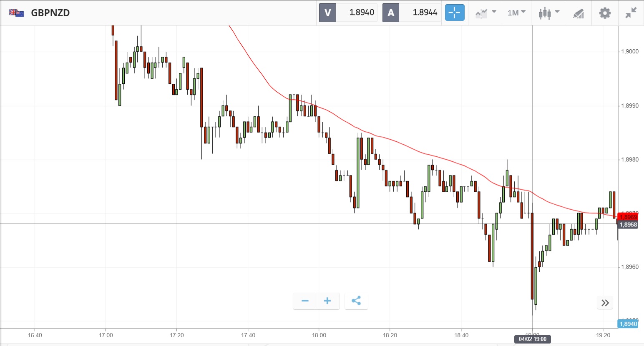Click the 04/02 19:00 time marker
Screen dimensions: 644x346
pyautogui.click(x=532, y=339)
